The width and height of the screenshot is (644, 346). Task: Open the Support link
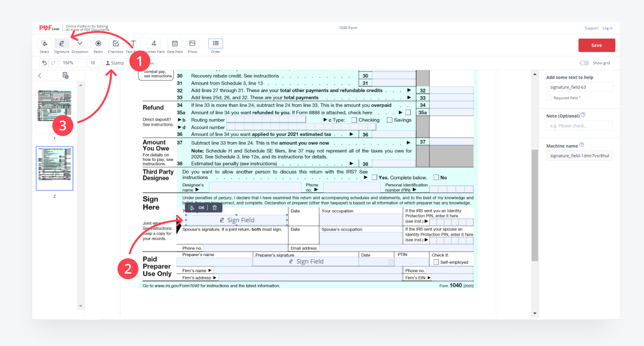[x=591, y=28]
